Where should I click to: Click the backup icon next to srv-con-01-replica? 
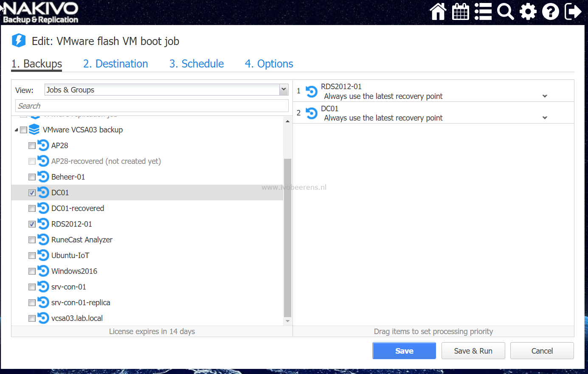43,302
